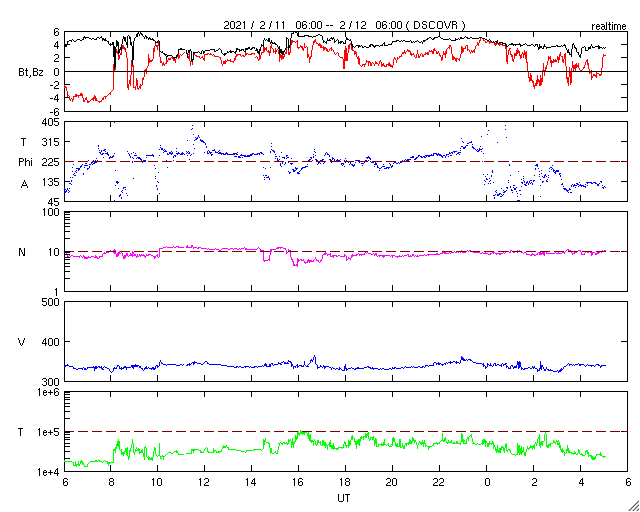Click the "45" tick label
Viewport: 640px width, 512px height.
(x=54, y=202)
